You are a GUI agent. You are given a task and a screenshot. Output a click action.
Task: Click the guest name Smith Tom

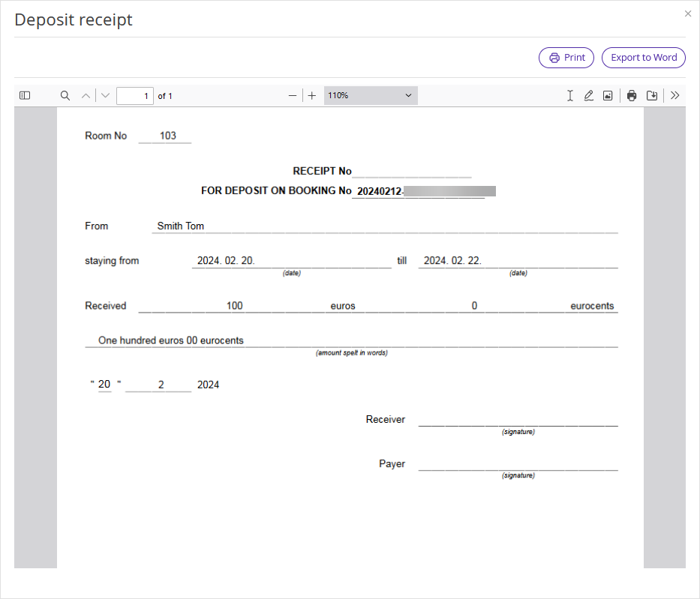click(180, 226)
